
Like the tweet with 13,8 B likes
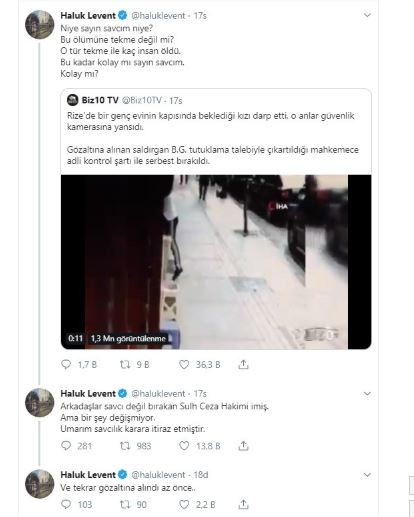pyautogui.click(x=184, y=446)
